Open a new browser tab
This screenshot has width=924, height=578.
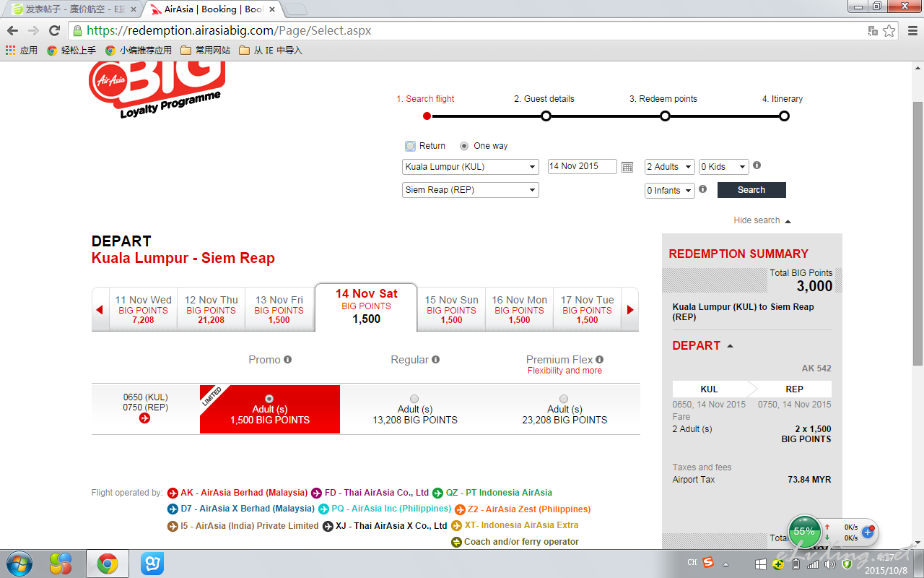click(x=297, y=10)
